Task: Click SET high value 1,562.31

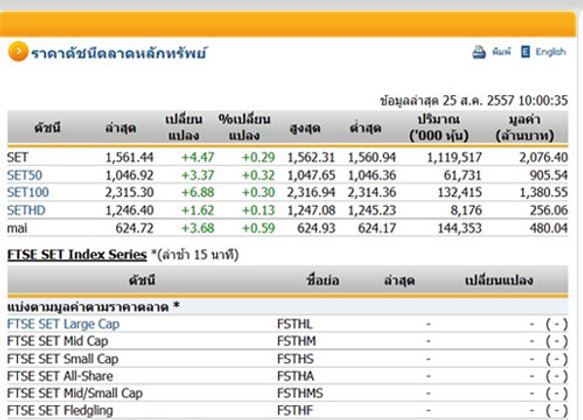Action: (311, 158)
